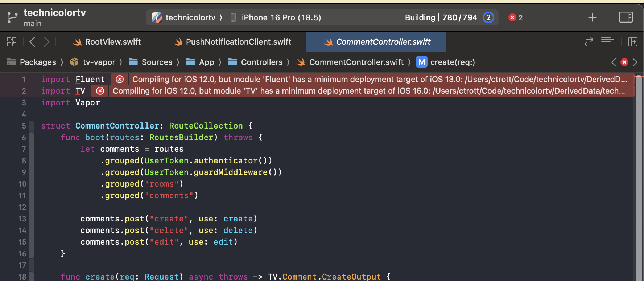This screenshot has width=644, height=281.
Task: Open tv-vapor breadcrumb in jump bar
Action: click(93, 62)
